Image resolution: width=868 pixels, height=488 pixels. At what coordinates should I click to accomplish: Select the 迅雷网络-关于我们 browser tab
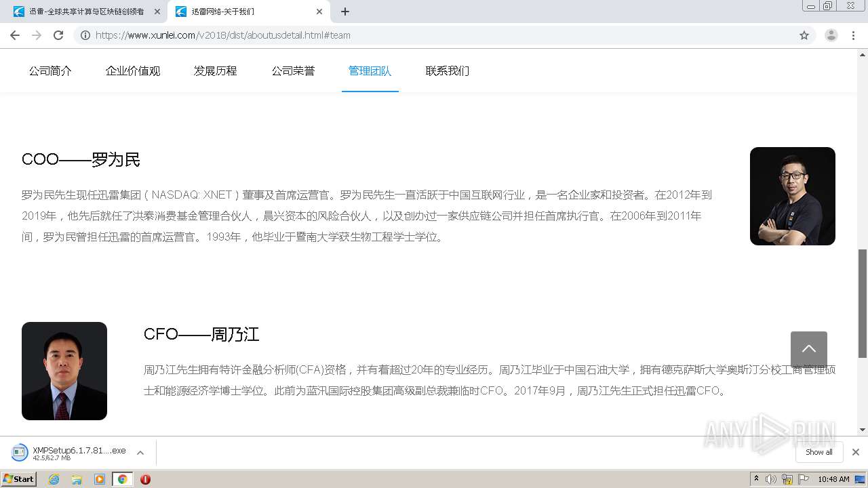(x=248, y=12)
